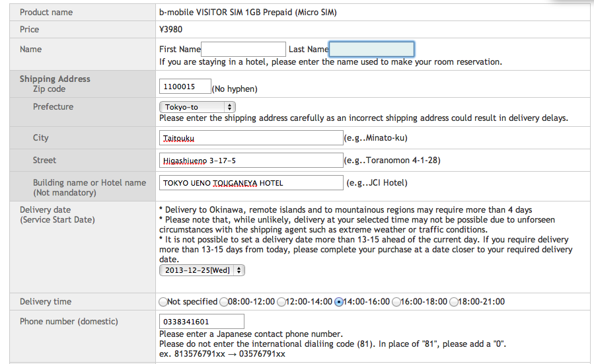Click the Building or Hotel name field
The image size is (594, 364).
[251, 183]
